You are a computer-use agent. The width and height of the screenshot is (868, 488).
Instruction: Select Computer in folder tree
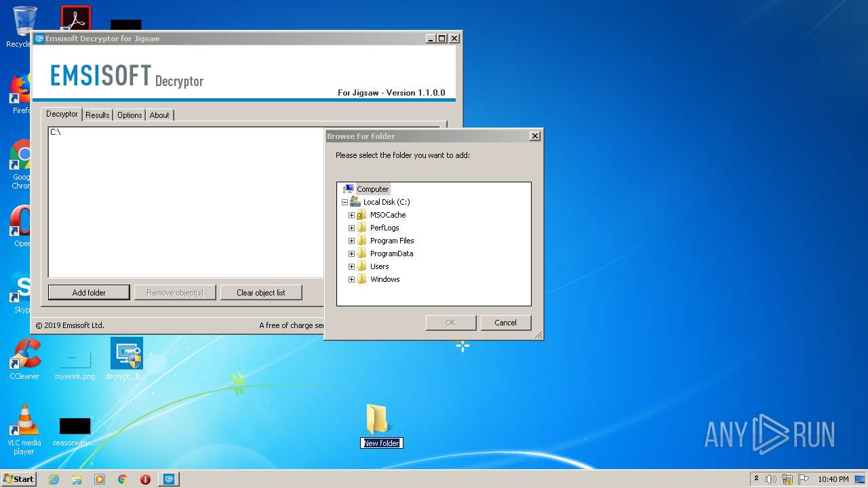pos(372,189)
